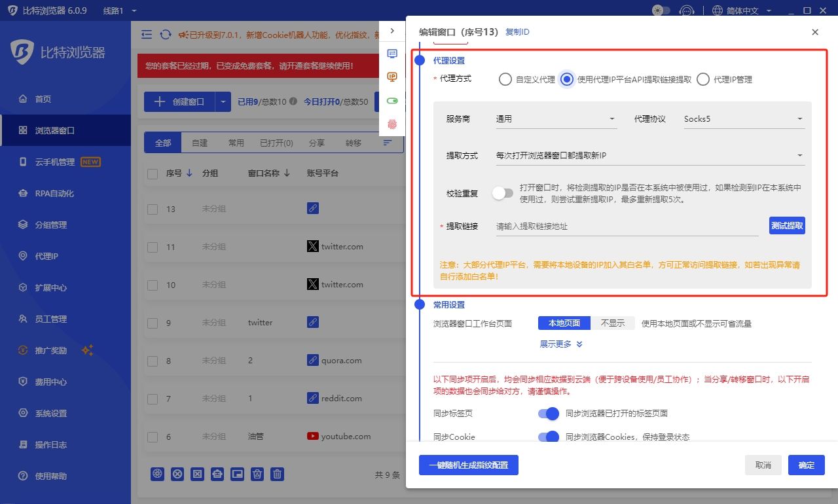Click the monitor settings icon in the side panel
This screenshot has width=838, height=504.
[392, 54]
